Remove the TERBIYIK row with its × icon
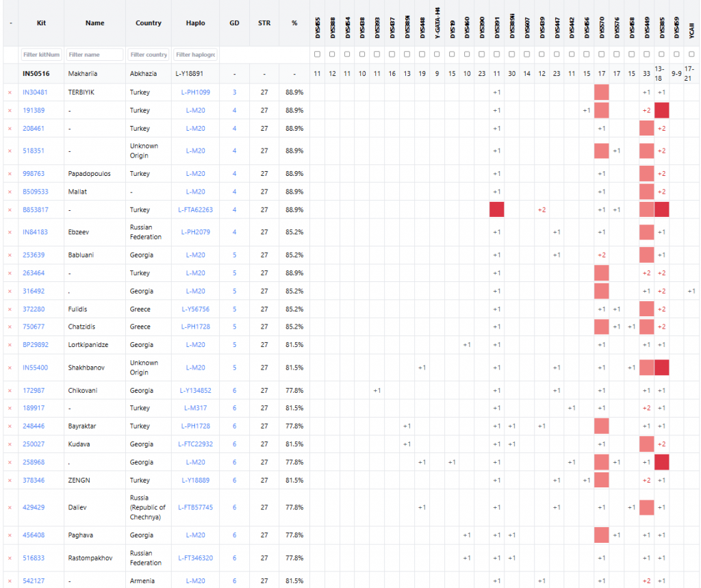 (x=10, y=92)
